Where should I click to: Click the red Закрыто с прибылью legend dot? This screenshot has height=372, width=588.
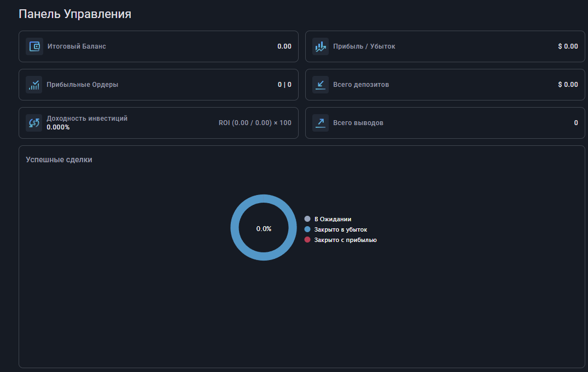(x=307, y=240)
